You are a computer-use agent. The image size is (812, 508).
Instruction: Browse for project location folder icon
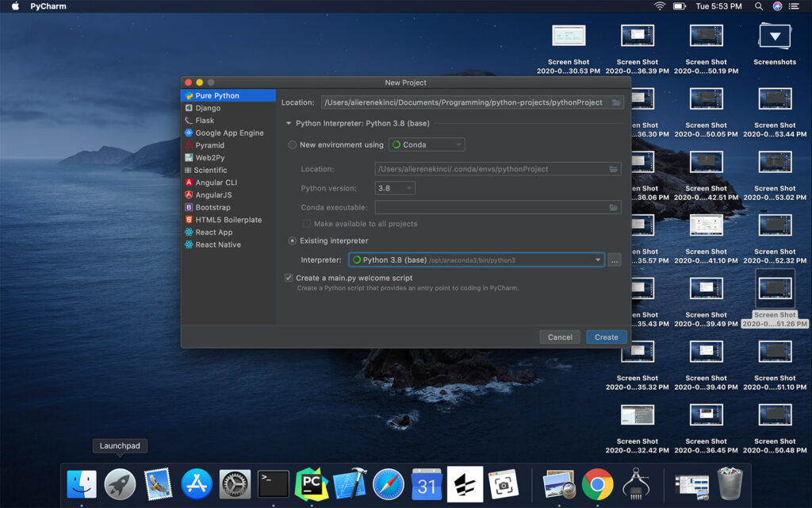[x=616, y=102]
